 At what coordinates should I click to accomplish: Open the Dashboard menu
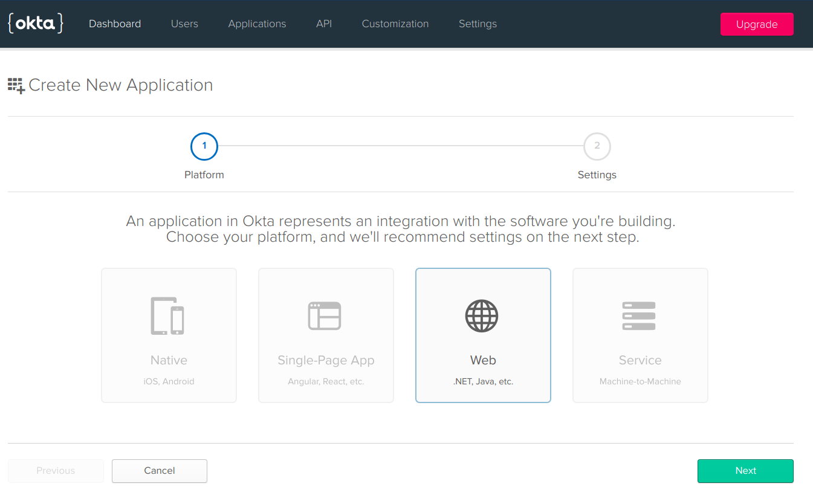point(115,24)
